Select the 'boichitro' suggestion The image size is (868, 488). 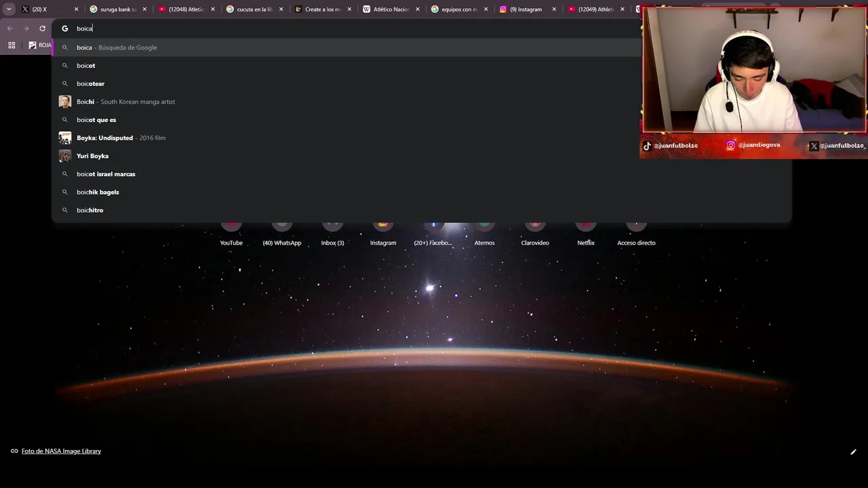[422, 210]
